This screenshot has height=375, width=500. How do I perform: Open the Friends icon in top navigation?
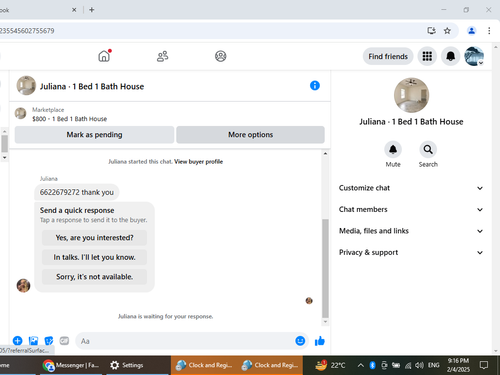(162, 56)
